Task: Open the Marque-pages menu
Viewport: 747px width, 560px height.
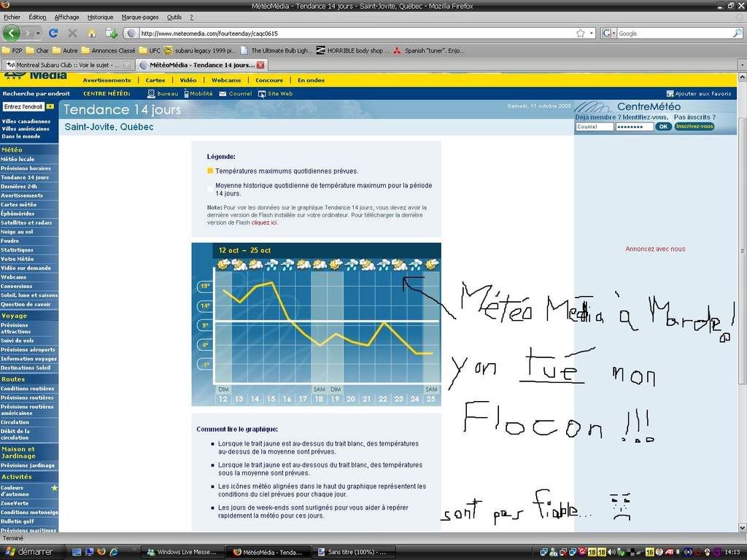Action: click(x=140, y=17)
